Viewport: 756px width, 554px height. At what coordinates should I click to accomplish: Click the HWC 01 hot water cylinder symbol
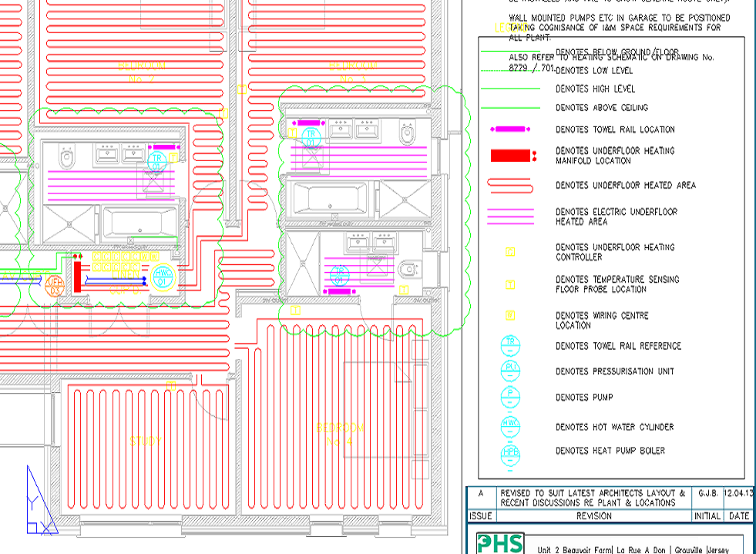(x=163, y=276)
